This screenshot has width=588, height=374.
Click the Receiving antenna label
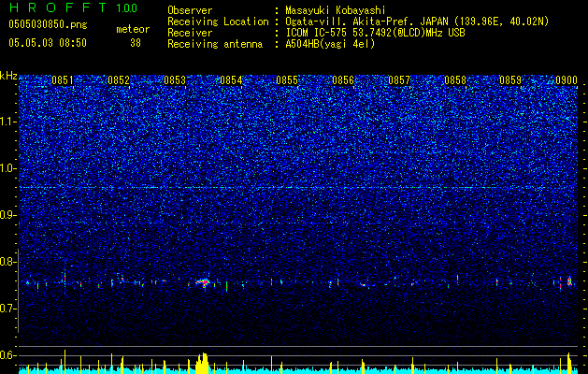click(215, 44)
